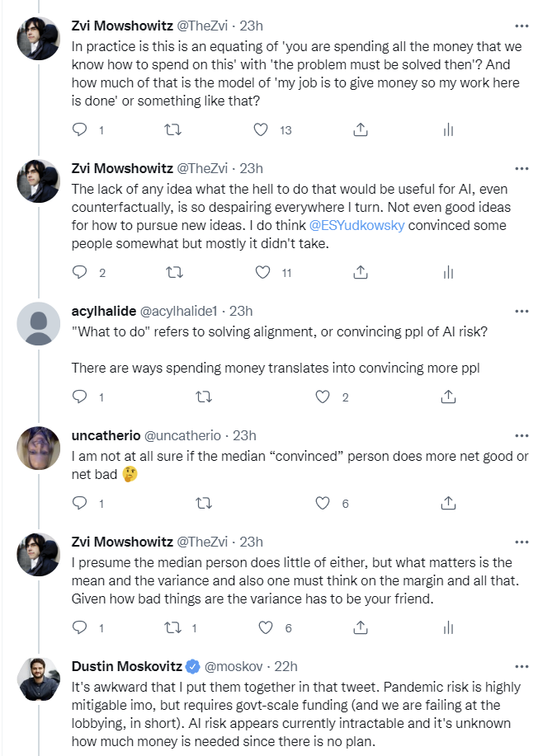Like Zvi's tweet with 13 likes
The height and width of the screenshot is (756, 538).
[x=262, y=129]
